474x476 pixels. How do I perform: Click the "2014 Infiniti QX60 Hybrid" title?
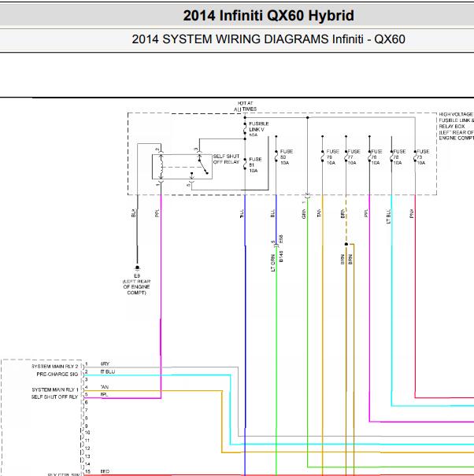[x=268, y=15]
